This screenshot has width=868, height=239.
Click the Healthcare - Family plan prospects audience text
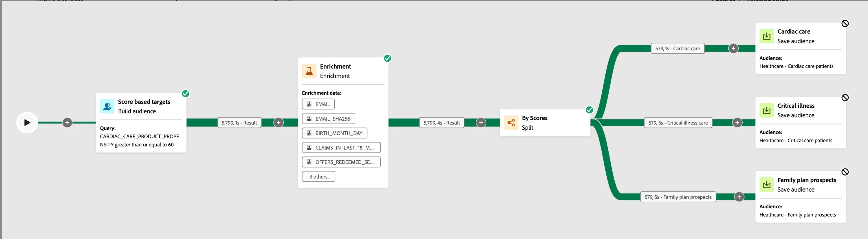[x=798, y=215]
